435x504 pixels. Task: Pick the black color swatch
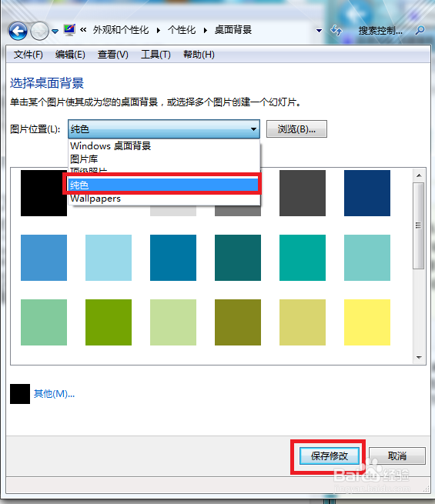pyautogui.click(x=44, y=193)
